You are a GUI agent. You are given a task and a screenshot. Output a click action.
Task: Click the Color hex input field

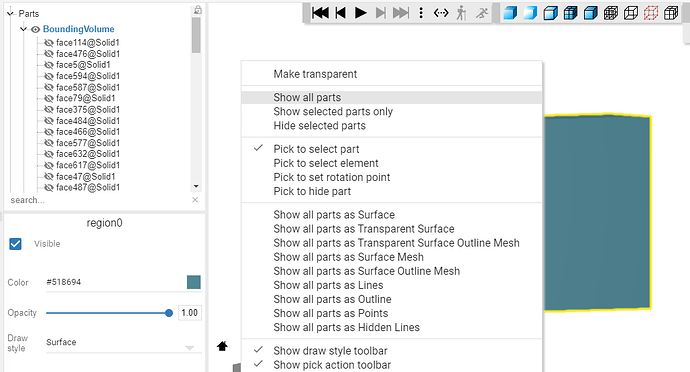(114, 282)
